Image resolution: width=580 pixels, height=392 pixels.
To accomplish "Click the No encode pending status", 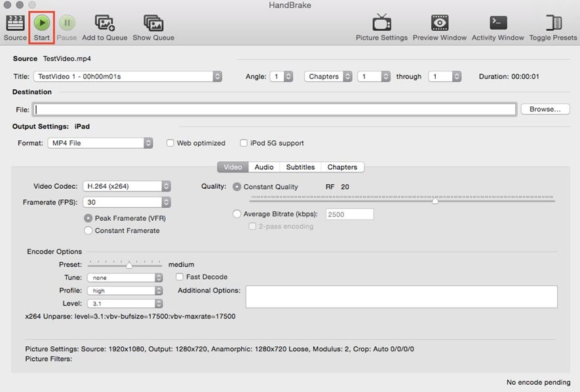I will pyautogui.click(x=538, y=382).
